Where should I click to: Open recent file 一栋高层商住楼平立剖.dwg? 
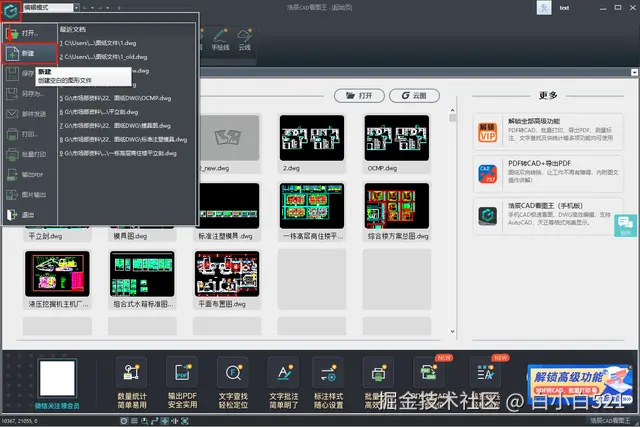[x=118, y=153]
